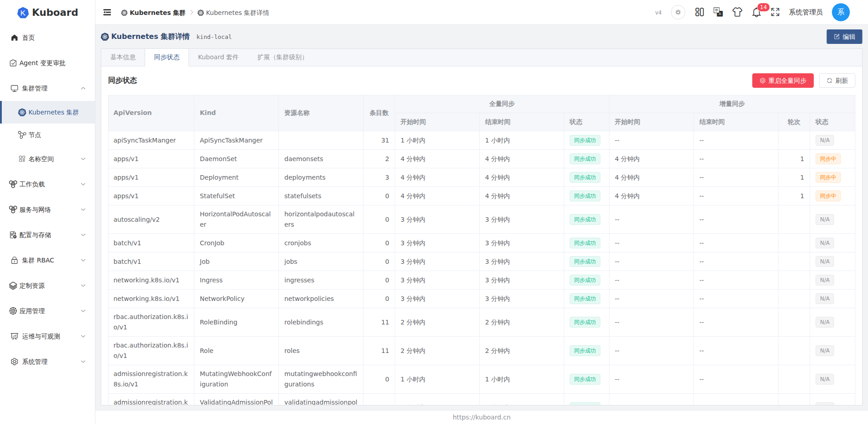
Task: Open the 节点 nodes icon in sidebar
Action: pyautogui.click(x=22, y=135)
